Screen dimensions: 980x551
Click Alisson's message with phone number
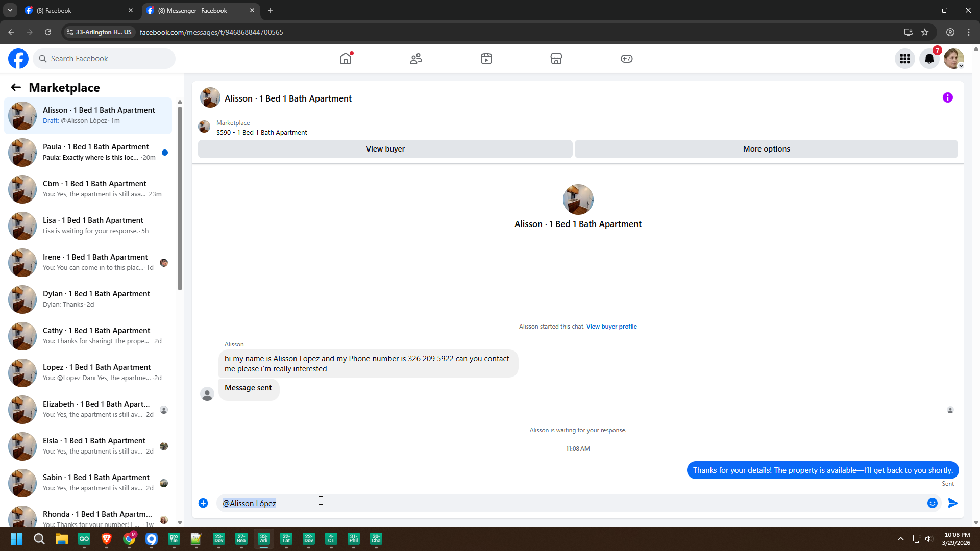(368, 364)
